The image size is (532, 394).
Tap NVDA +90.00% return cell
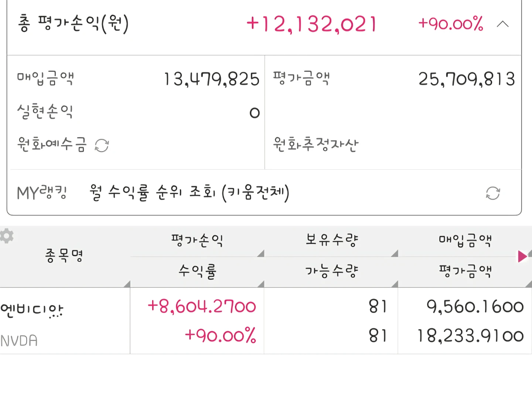click(220, 336)
